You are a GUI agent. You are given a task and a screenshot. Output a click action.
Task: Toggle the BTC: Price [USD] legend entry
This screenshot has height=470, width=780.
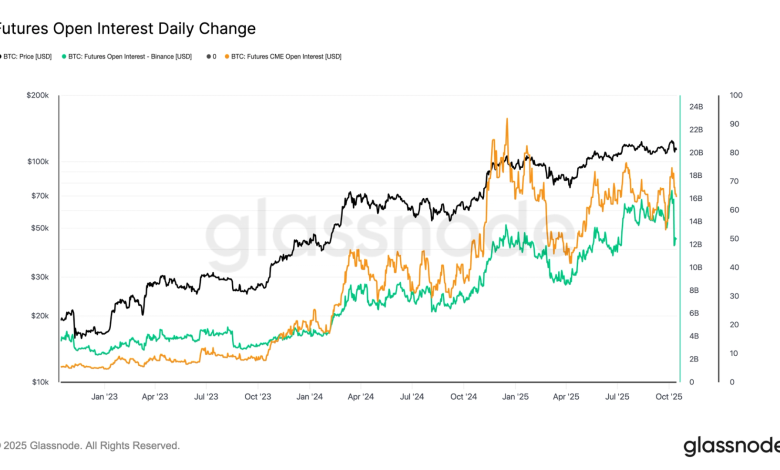pyautogui.click(x=30, y=56)
